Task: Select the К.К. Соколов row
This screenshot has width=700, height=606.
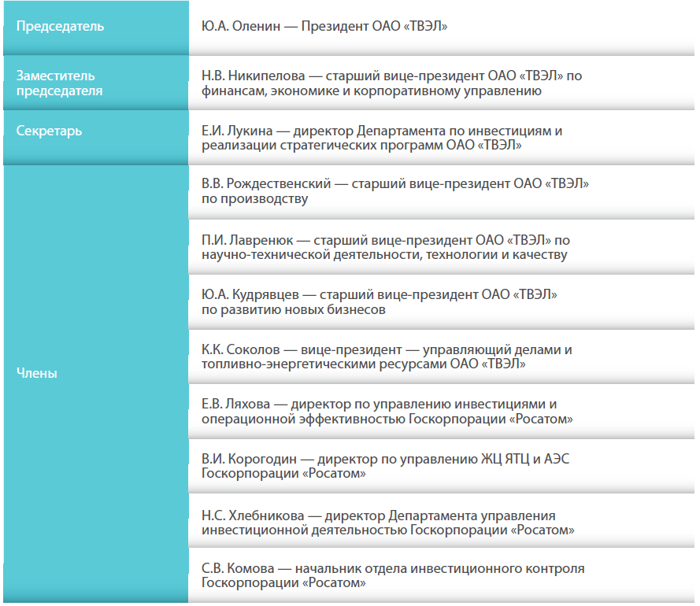Action: (x=441, y=357)
